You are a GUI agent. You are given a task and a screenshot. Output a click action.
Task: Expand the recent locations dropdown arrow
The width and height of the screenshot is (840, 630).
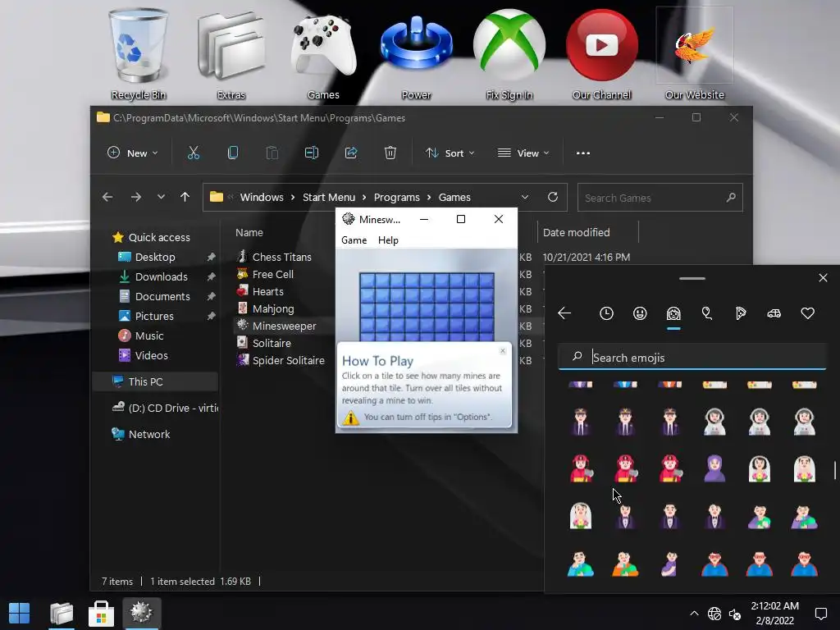(x=161, y=197)
